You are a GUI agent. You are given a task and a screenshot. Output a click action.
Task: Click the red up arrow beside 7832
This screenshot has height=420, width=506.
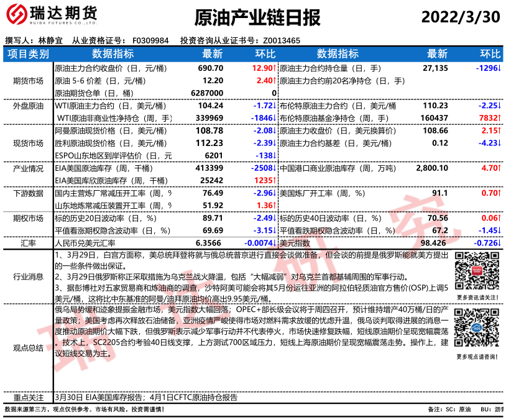(x=499, y=117)
